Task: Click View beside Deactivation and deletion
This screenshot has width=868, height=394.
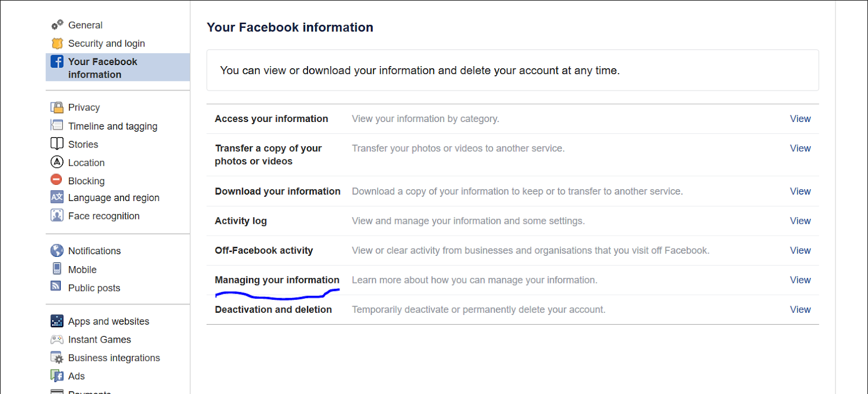Action: point(800,309)
